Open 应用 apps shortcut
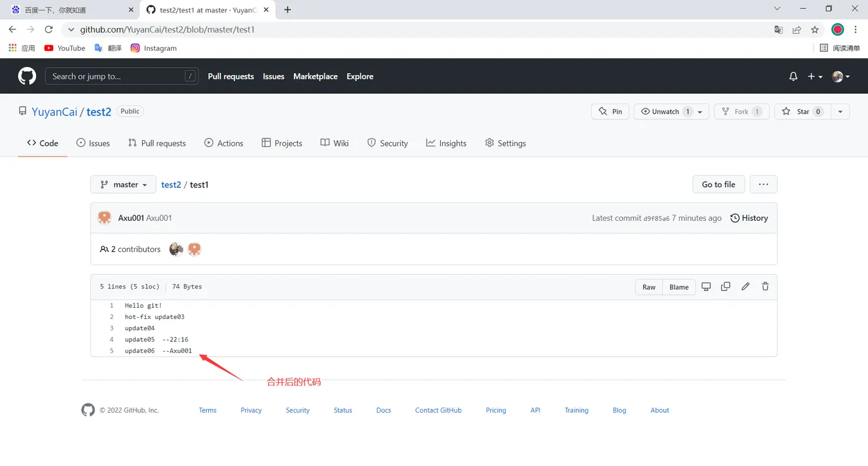The height and width of the screenshot is (466, 868). pos(22,48)
